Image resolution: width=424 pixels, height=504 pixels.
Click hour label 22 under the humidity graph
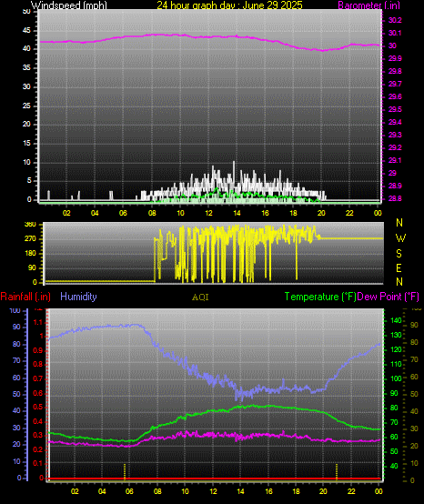[x=351, y=491]
